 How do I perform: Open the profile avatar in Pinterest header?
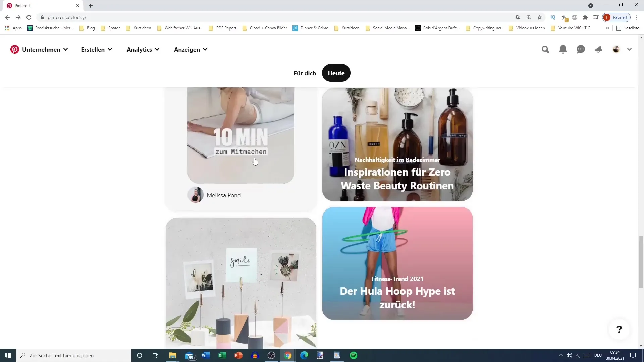point(616,49)
